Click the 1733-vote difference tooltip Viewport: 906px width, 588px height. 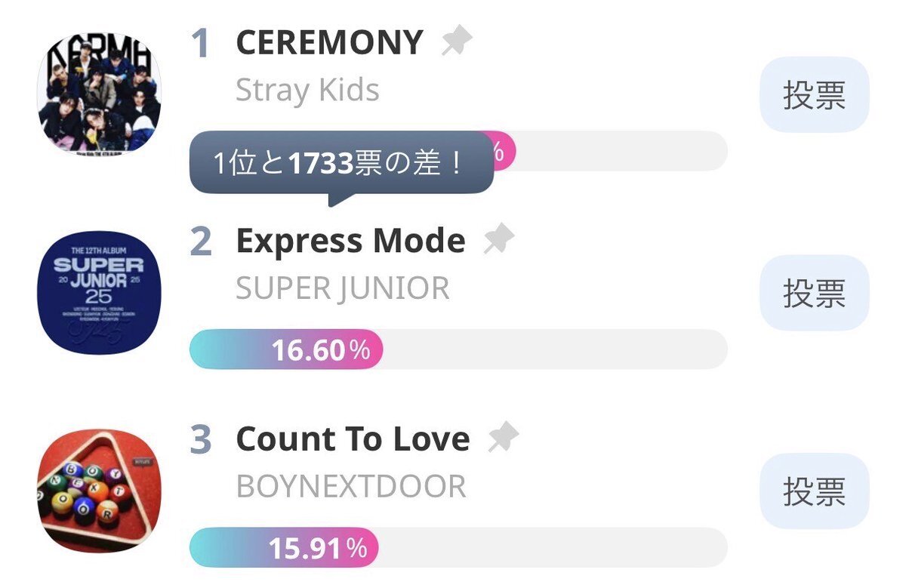[341, 163]
